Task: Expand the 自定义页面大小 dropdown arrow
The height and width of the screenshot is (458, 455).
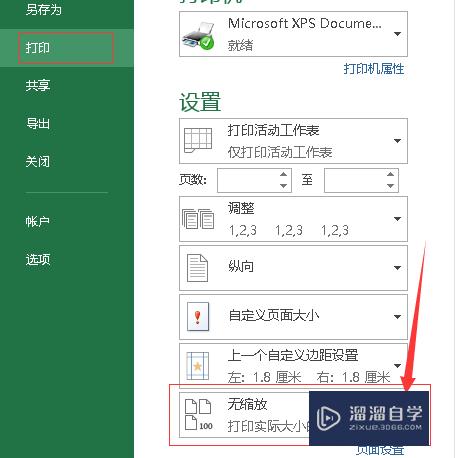Action: (397, 317)
